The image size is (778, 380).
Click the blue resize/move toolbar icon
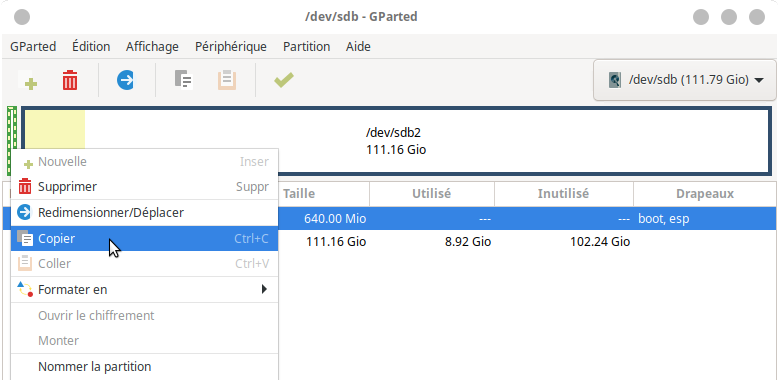coord(126,80)
